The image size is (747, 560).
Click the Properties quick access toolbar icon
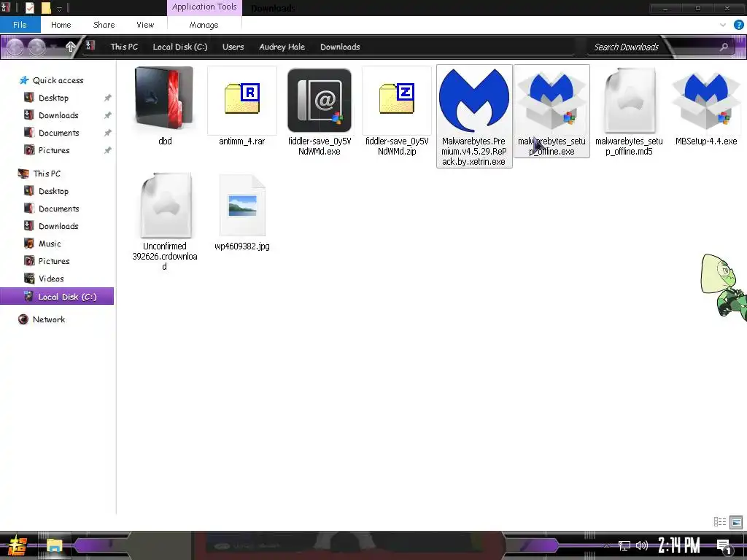coord(29,7)
